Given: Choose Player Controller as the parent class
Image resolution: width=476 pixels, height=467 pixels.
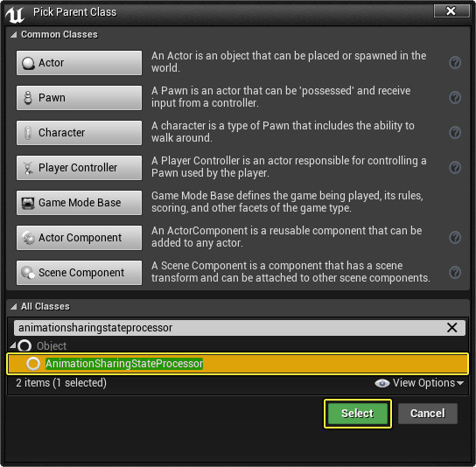Looking at the screenshot, I should tap(79, 168).
